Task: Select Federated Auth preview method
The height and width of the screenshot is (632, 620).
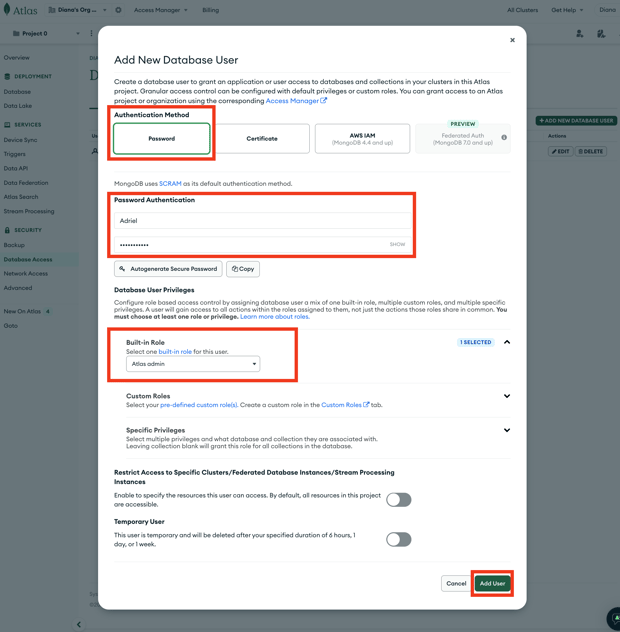Action: click(463, 139)
